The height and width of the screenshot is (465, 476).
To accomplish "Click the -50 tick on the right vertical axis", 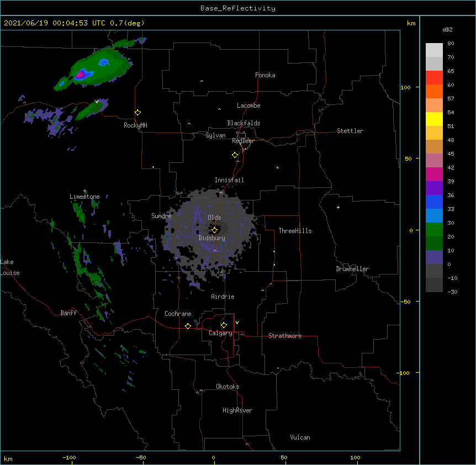I will pyautogui.click(x=405, y=302).
